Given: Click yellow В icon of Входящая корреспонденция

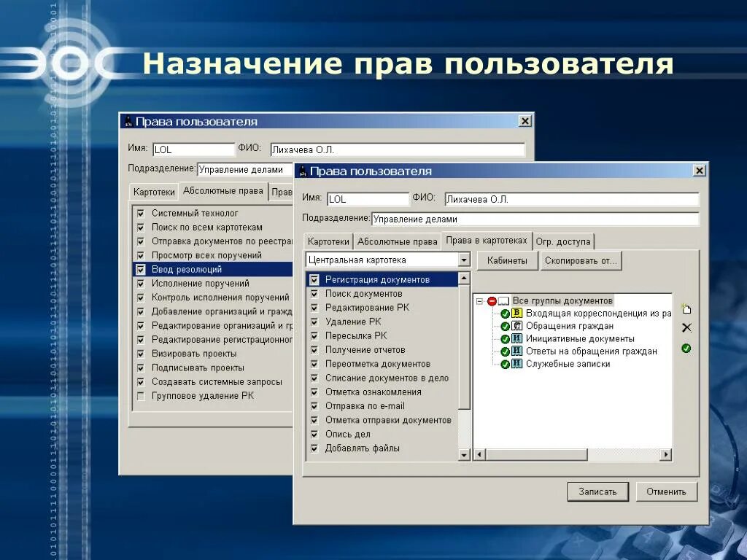Looking at the screenshot, I should [517, 314].
